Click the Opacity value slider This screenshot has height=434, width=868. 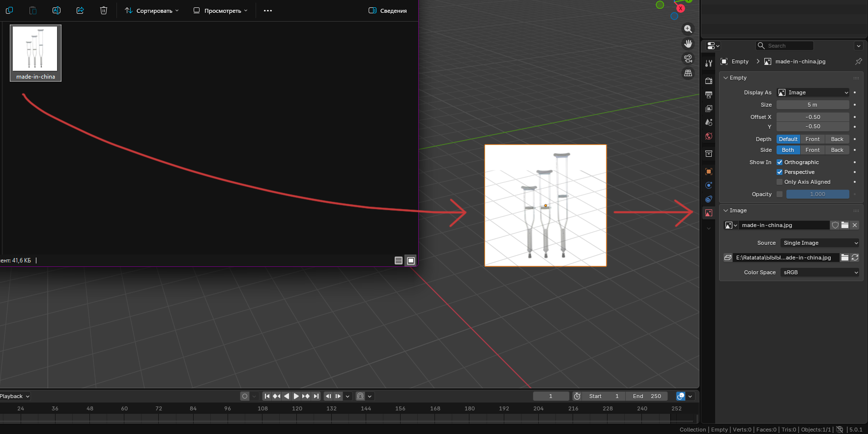pos(817,194)
